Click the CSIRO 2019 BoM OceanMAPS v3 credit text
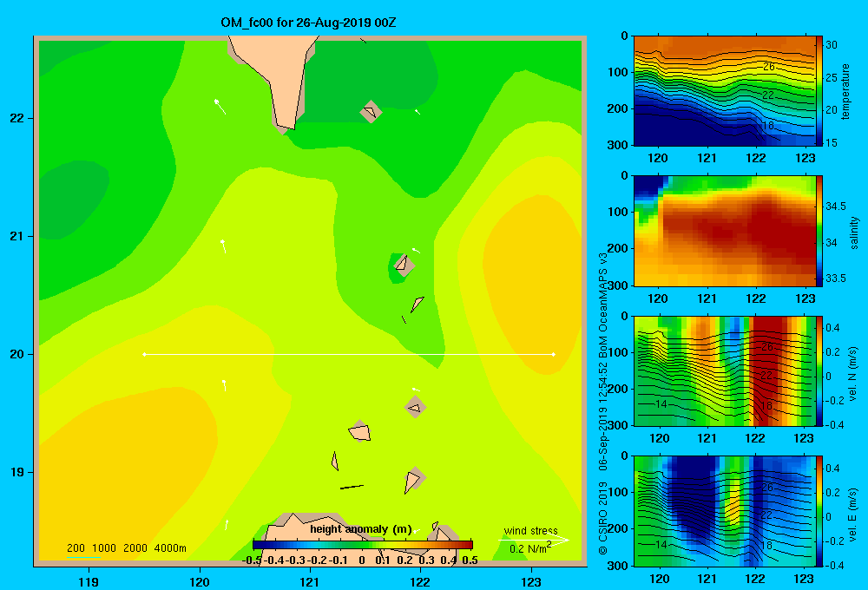Screen dimensions: 868x590 (x=603, y=404)
